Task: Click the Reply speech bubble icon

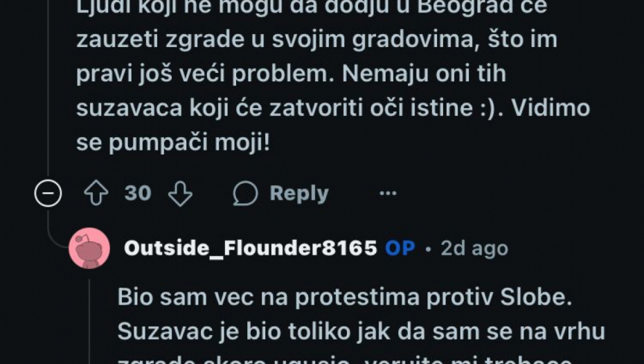Action: (x=246, y=193)
